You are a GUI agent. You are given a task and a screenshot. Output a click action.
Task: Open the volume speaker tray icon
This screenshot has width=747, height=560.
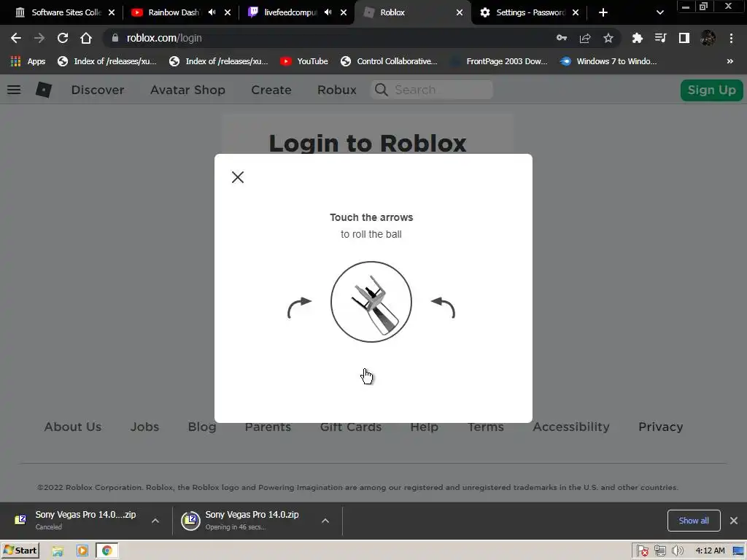point(677,551)
